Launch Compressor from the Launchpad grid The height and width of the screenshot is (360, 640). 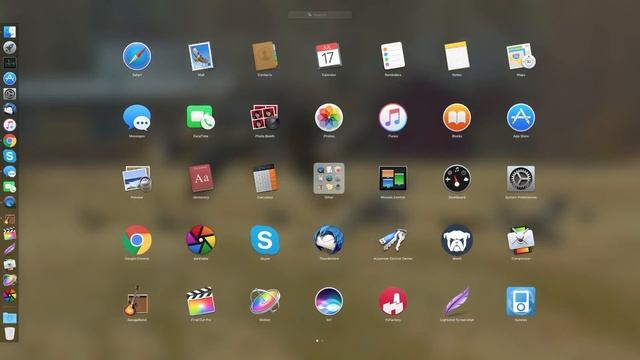(521, 240)
